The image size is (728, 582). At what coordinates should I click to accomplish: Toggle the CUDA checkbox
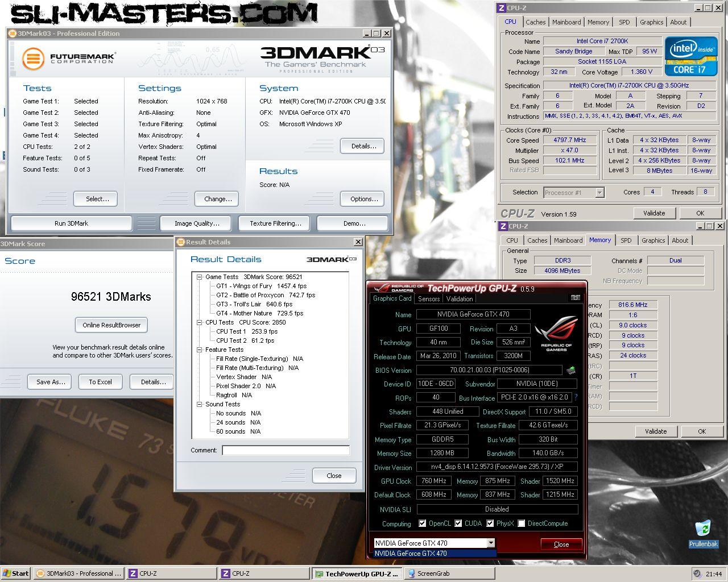coord(457,523)
